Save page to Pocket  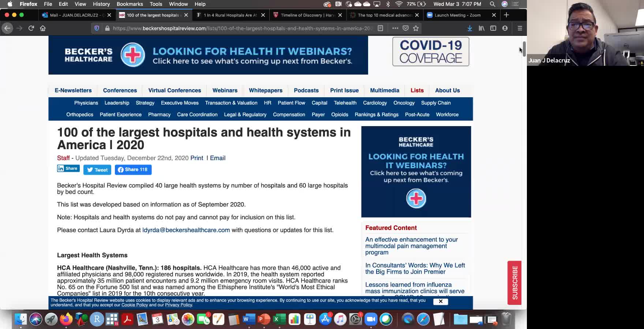[x=405, y=28]
